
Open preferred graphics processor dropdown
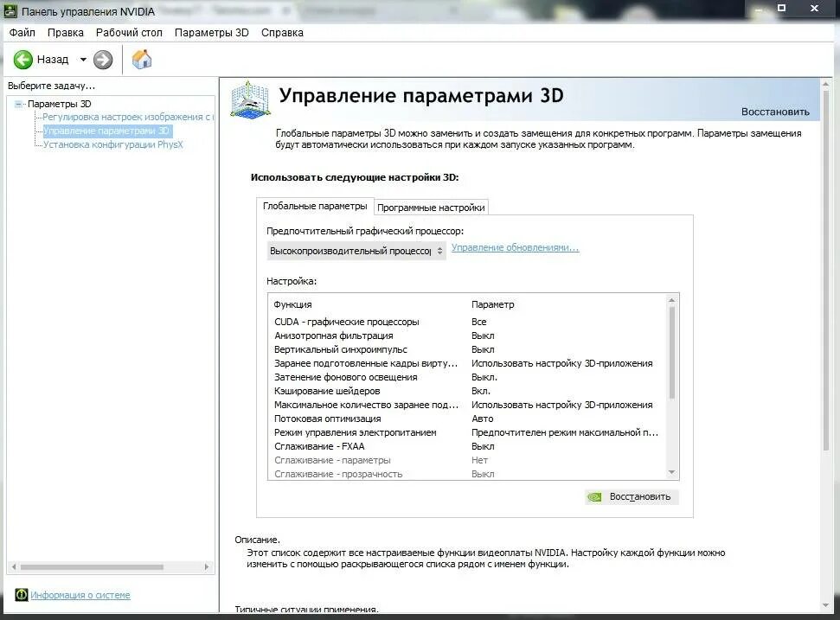[x=356, y=251]
